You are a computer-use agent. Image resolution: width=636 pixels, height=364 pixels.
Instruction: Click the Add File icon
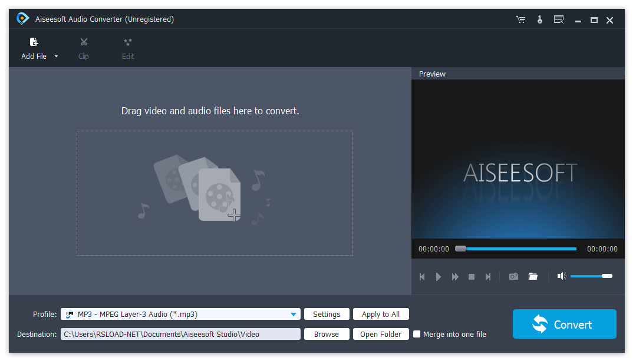34,41
